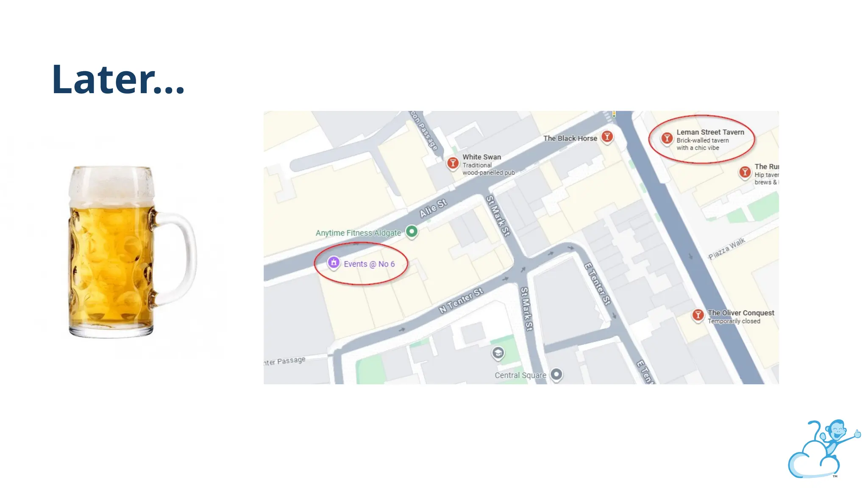Click the Piazza Walk label
The height and width of the screenshot is (488, 868).
[x=727, y=249]
